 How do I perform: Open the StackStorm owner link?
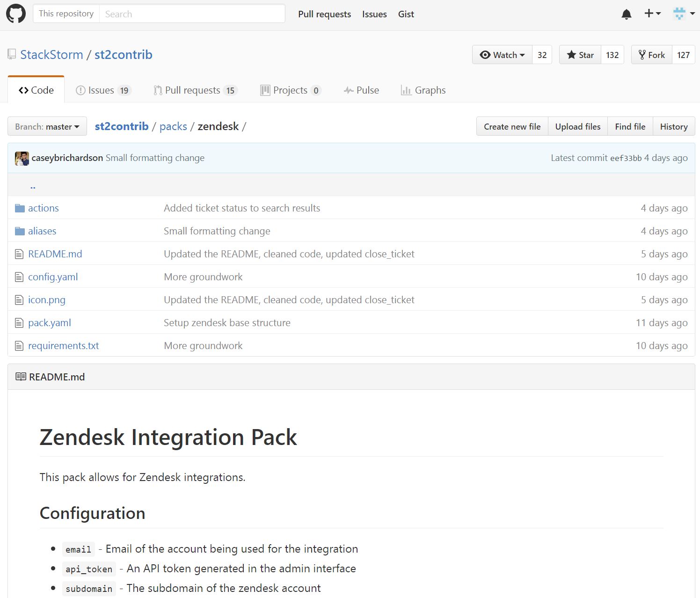(51, 55)
